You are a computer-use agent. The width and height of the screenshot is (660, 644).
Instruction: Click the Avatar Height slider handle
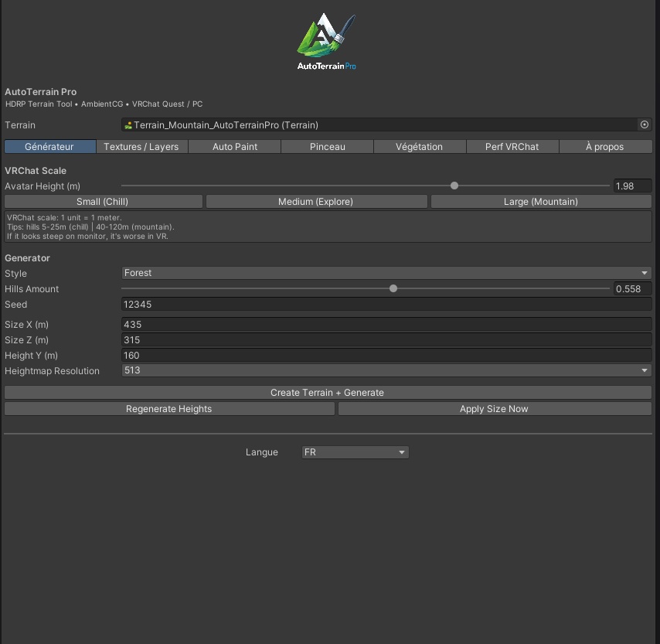(x=454, y=186)
